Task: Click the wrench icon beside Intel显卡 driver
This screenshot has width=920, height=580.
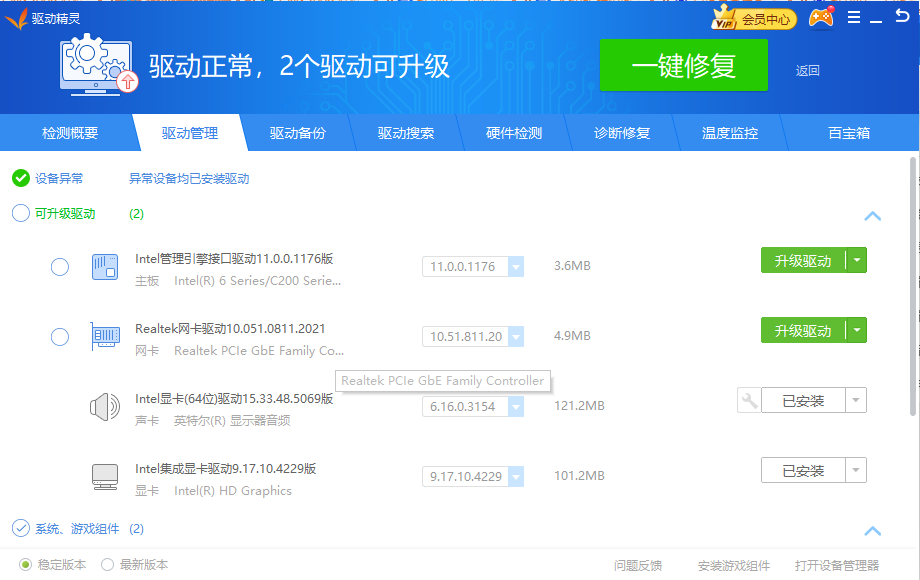Action: (748, 401)
